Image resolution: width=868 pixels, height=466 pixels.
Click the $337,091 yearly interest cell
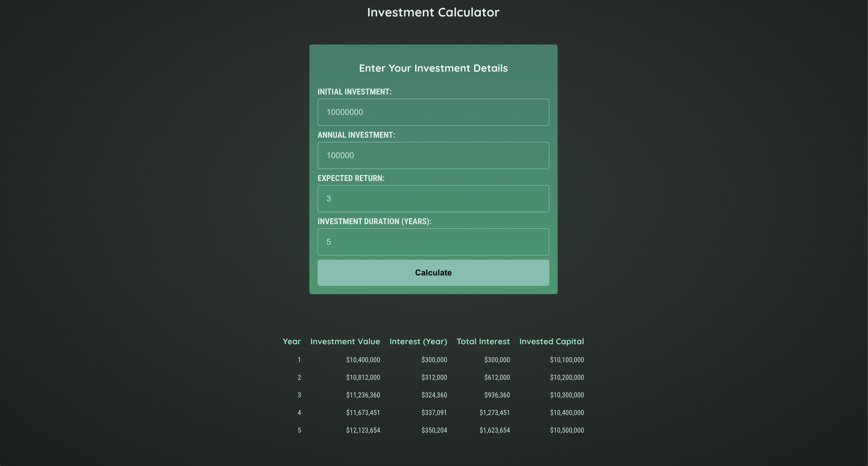point(434,413)
